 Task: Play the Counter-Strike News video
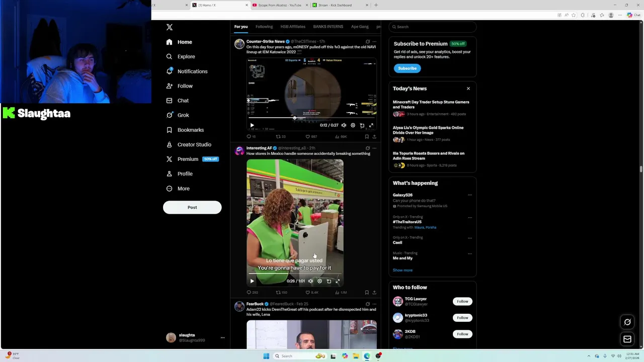252,125
